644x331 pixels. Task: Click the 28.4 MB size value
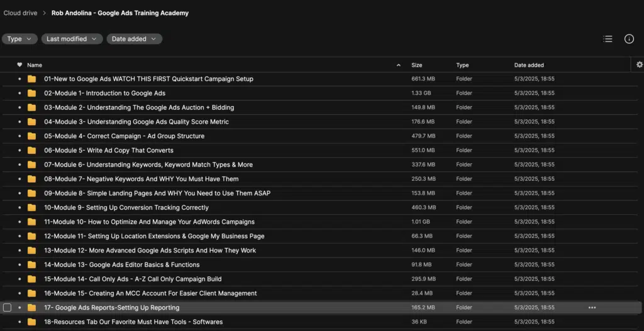pos(421,293)
